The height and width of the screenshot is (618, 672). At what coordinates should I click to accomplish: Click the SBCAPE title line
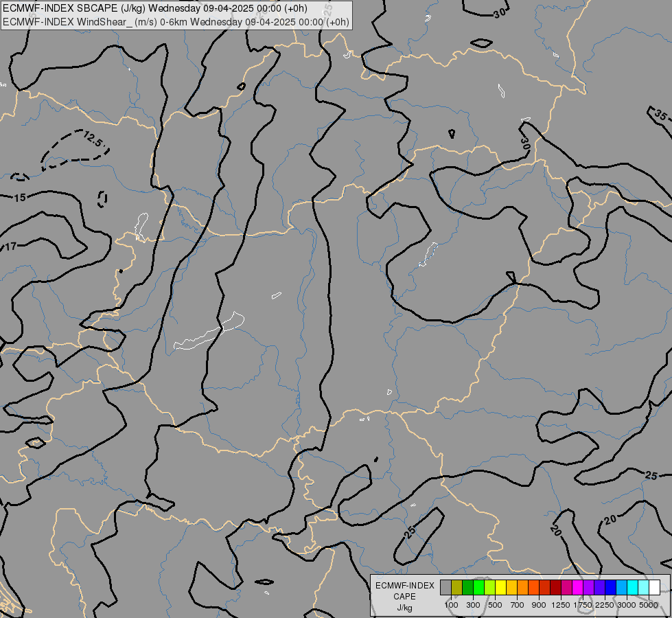coord(155,8)
